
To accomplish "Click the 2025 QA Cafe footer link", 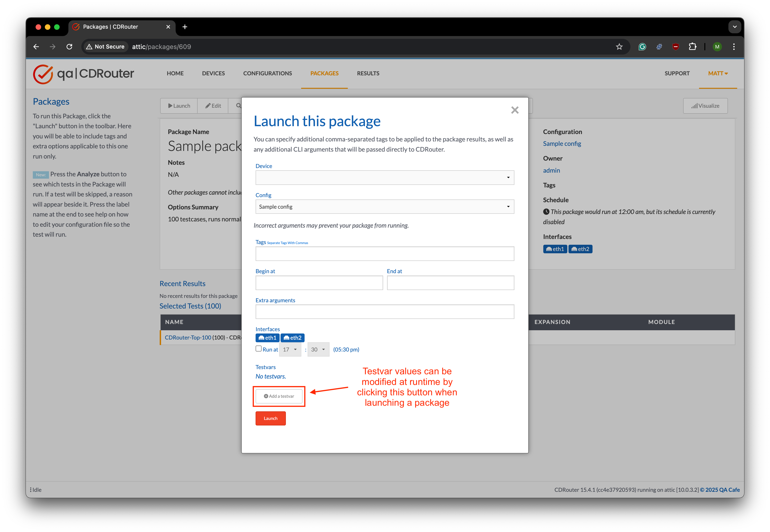I will point(720,490).
